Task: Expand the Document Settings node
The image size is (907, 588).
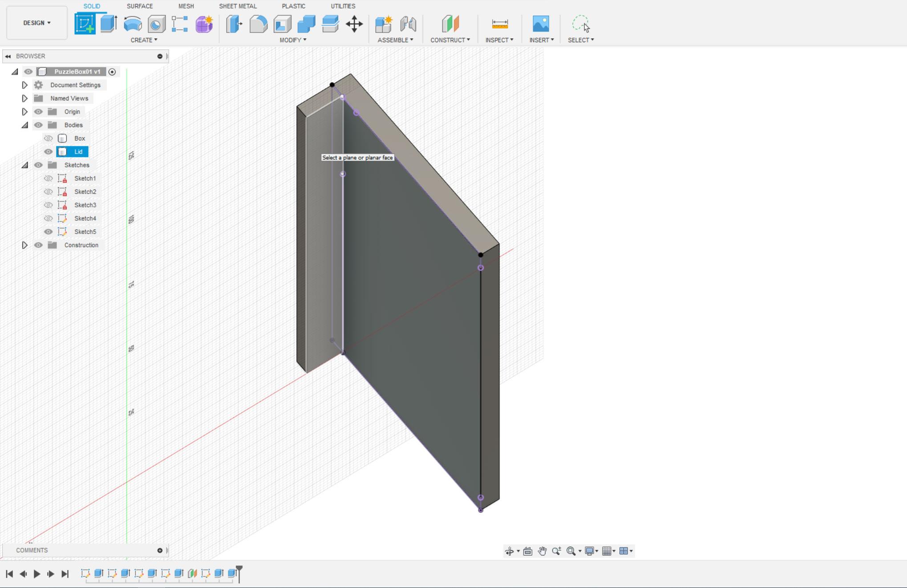Action: [25, 85]
